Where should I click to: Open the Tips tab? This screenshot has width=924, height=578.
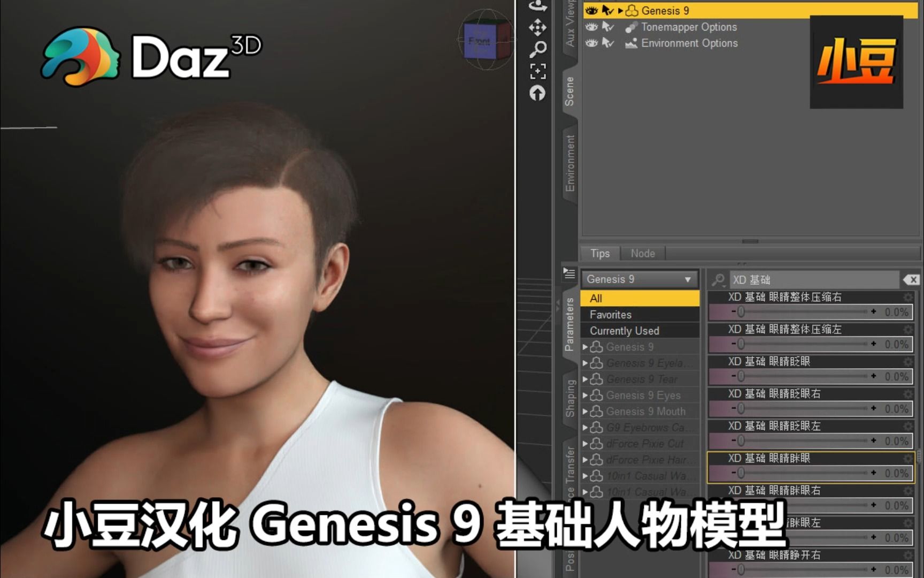tap(600, 254)
